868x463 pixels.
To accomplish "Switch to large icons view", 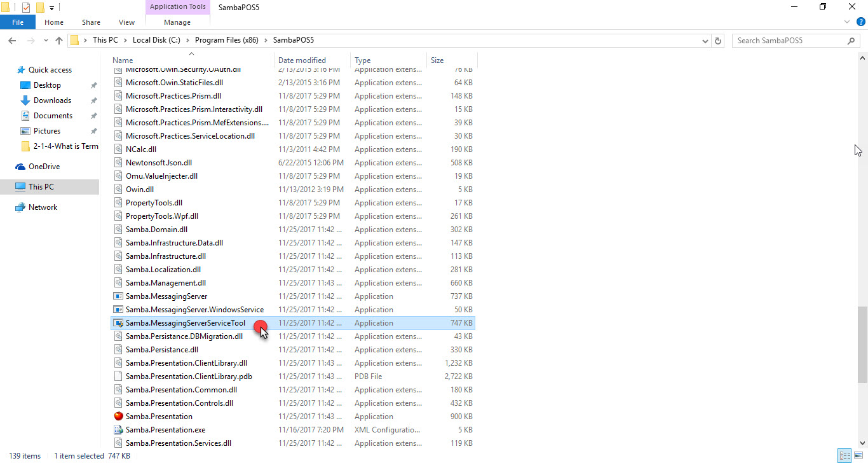I will pyautogui.click(x=858, y=455).
